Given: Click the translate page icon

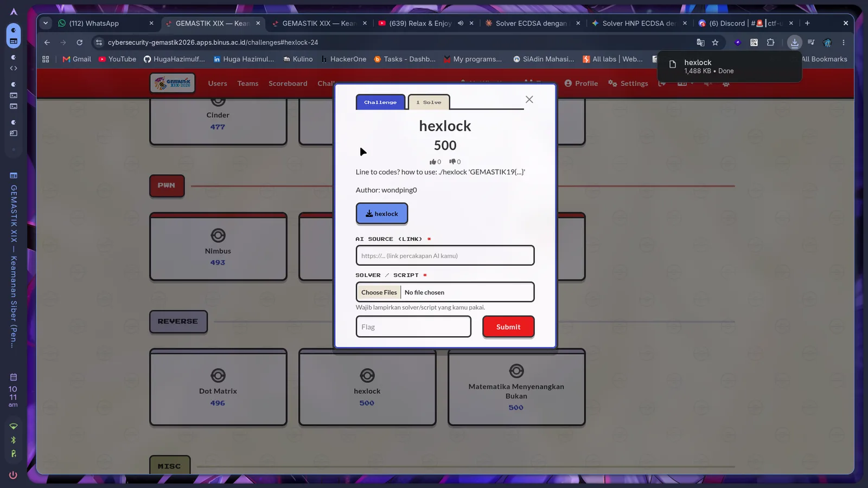Looking at the screenshot, I should tap(700, 42).
